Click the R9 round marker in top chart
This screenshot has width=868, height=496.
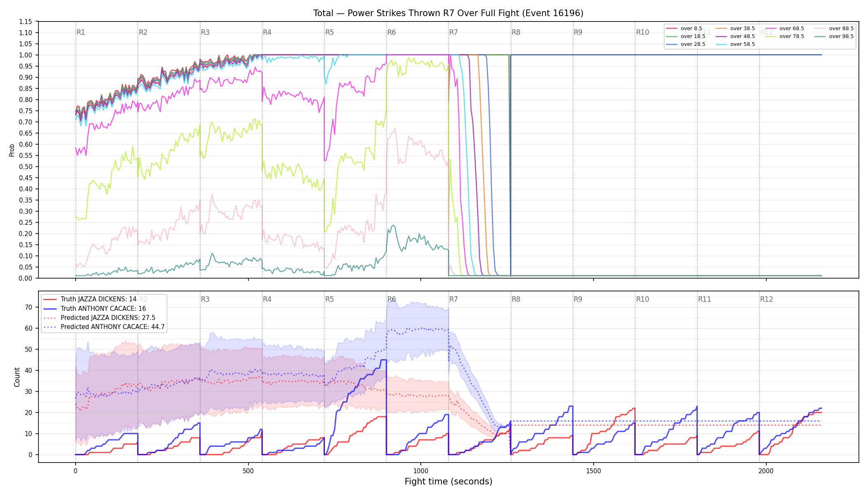[x=578, y=32]
